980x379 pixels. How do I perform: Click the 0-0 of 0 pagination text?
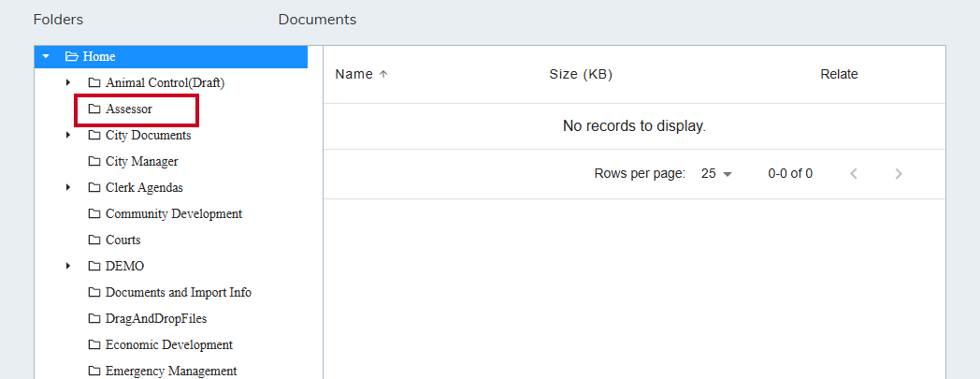790,174
